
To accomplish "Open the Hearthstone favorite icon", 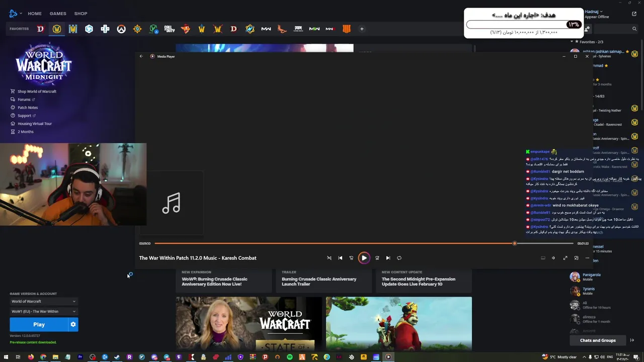I will coord(137,29).
